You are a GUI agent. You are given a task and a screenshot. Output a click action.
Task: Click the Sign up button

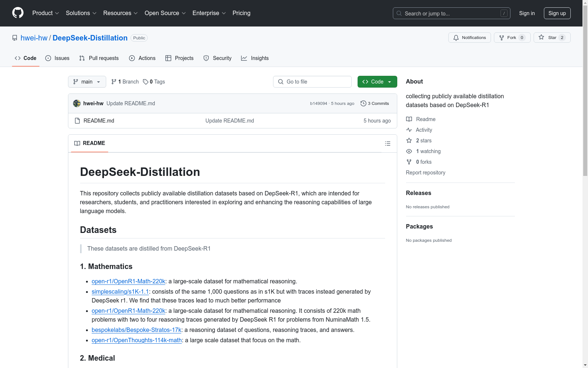(557, 13)
